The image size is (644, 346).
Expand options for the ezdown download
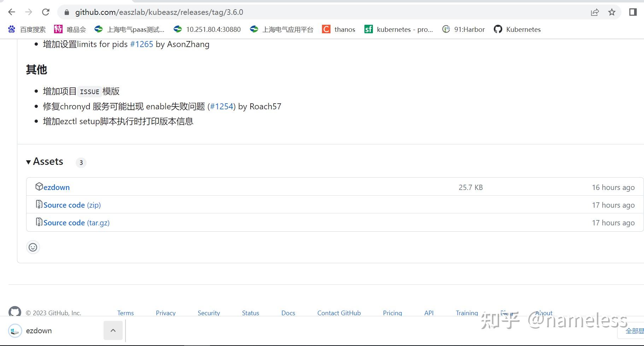coord(113,330)
